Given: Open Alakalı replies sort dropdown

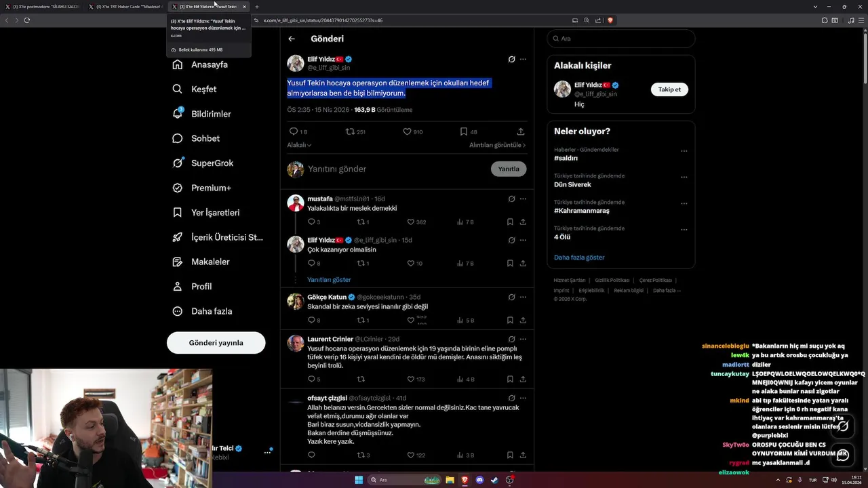Looking at the screenshot, I should (299, 145).
